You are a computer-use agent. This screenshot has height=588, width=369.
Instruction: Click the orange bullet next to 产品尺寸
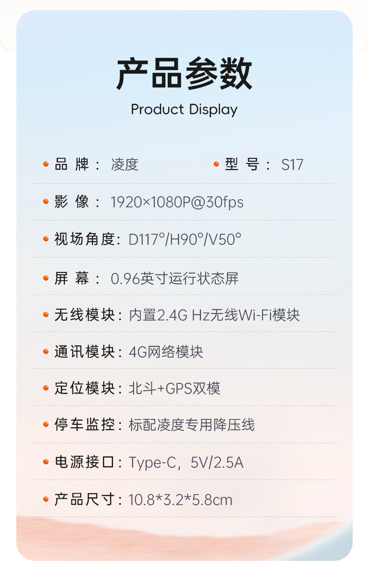pyautogui.click(x=46, y=499)
